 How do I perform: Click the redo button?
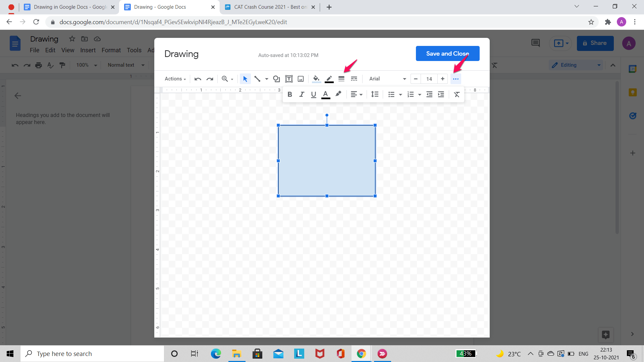(210, 79)
